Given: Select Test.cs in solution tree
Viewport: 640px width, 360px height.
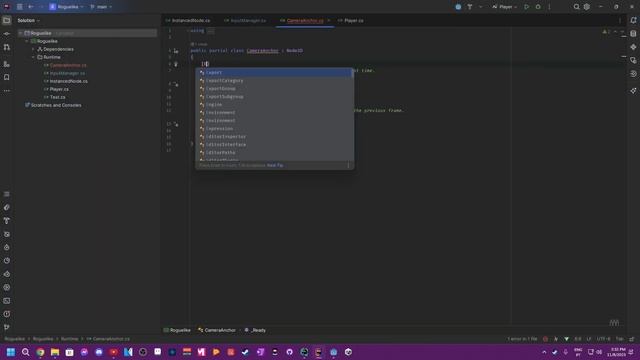Looking at the screenshot, I should coord(58,97).
